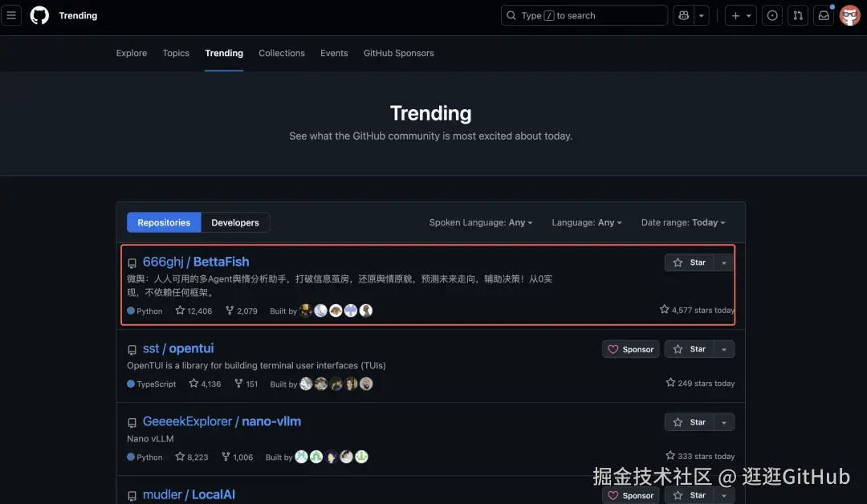Viewport: 867px width, 504px height.
Task: Open the user profile avatar menu
Action: 849,15
